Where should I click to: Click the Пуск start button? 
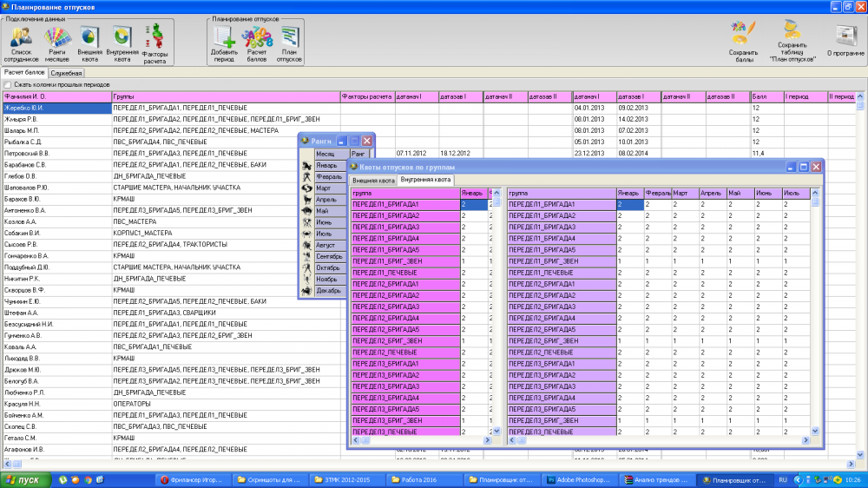pyautogui.click(x=25, y=479)
